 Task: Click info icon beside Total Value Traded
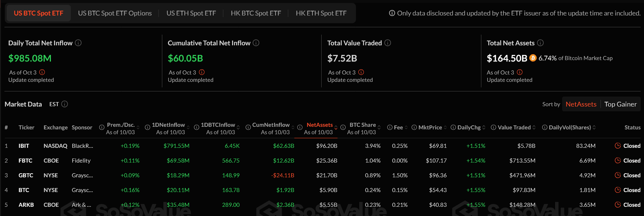pos(388,43)
